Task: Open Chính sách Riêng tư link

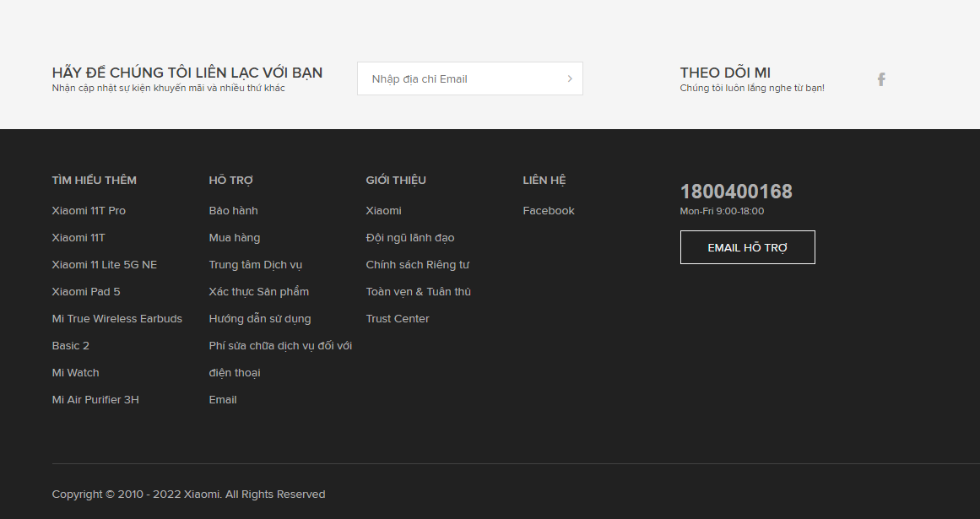Action: point(418,265)
